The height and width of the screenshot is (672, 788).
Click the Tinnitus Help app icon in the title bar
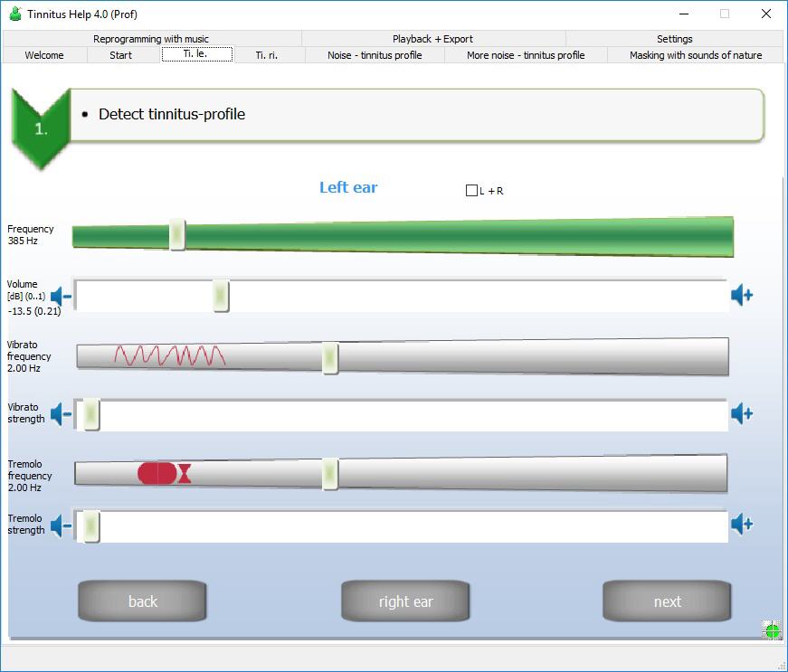coord(15,14)
